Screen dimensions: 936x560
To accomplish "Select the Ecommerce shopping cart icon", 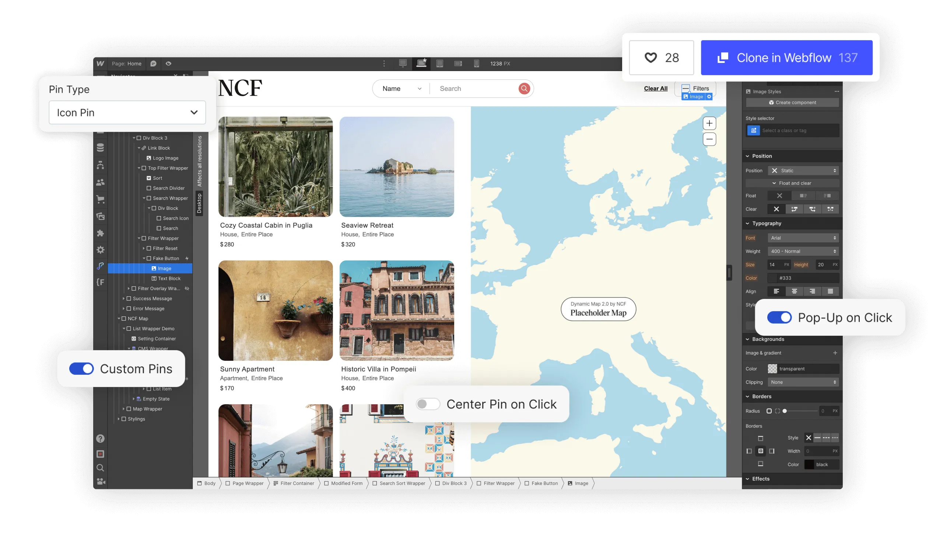I will [x=100, y=199].
